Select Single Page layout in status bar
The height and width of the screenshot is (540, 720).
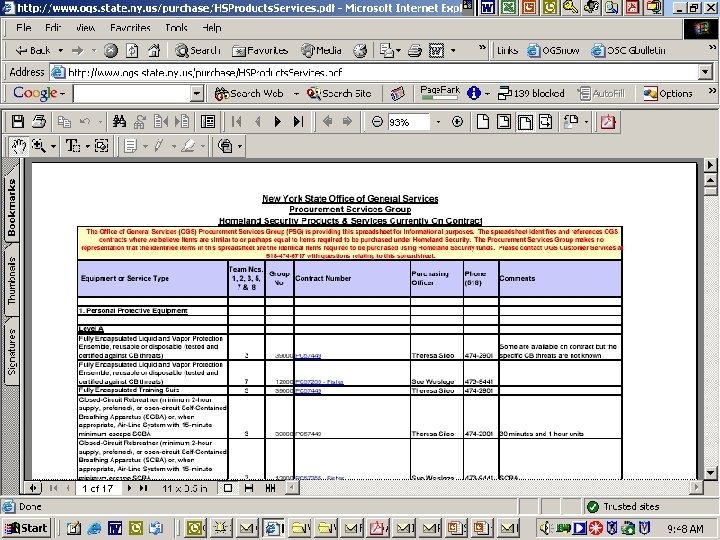(228, 488)
